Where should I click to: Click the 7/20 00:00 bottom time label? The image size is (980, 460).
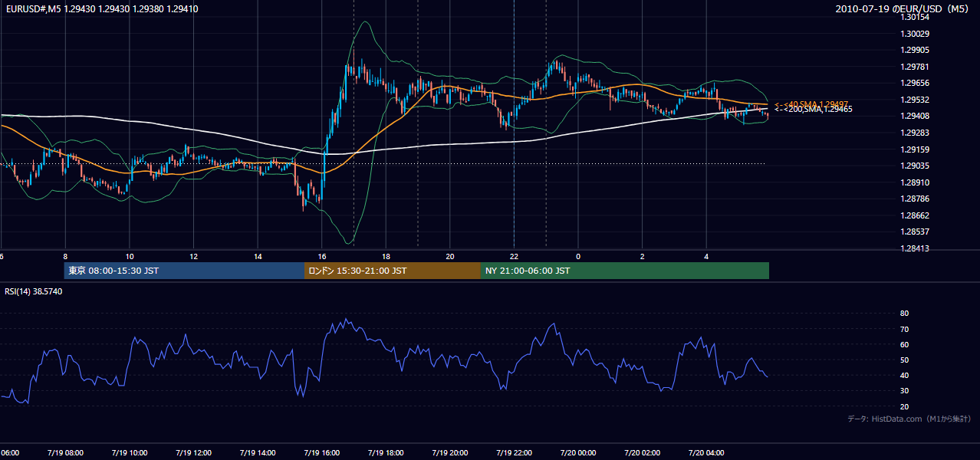tap(578, 452)
